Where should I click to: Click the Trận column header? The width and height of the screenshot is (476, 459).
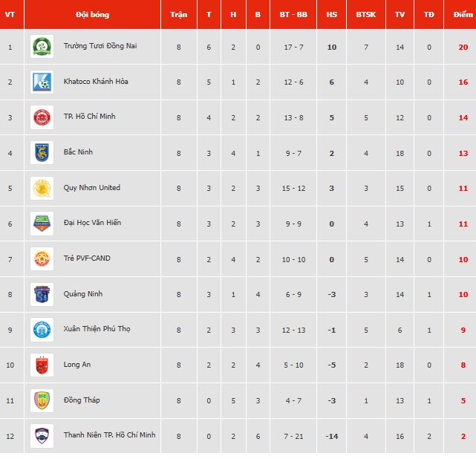(x=178, y=14)
